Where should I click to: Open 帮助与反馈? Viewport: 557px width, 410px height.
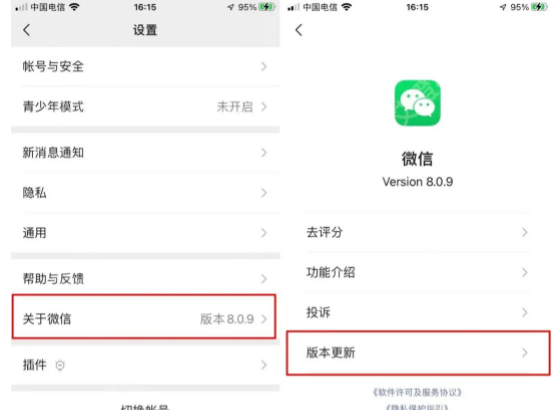pyautogui.click(x=146, y=279)
